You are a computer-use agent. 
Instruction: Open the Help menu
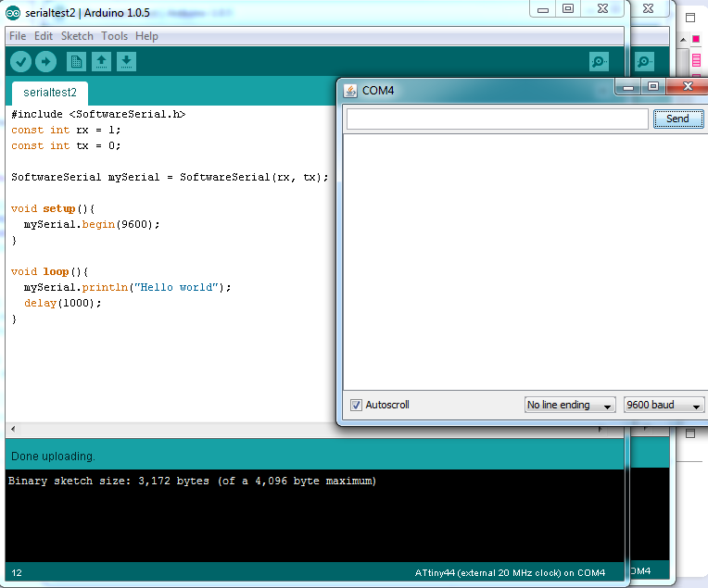[x=146, y=36]
